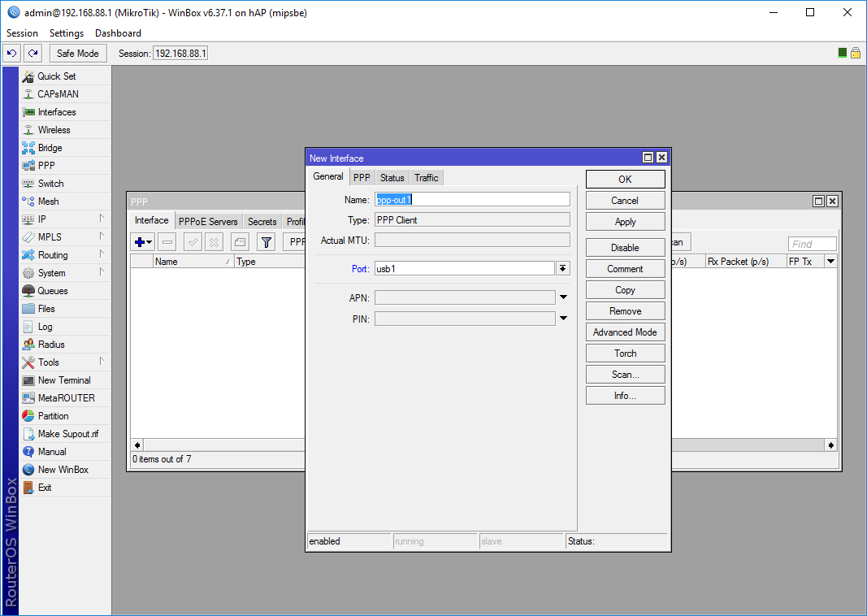The image size is (867, 616).
Task: Click the Find search box in PPP window
Action: click(x=812, y=244)
